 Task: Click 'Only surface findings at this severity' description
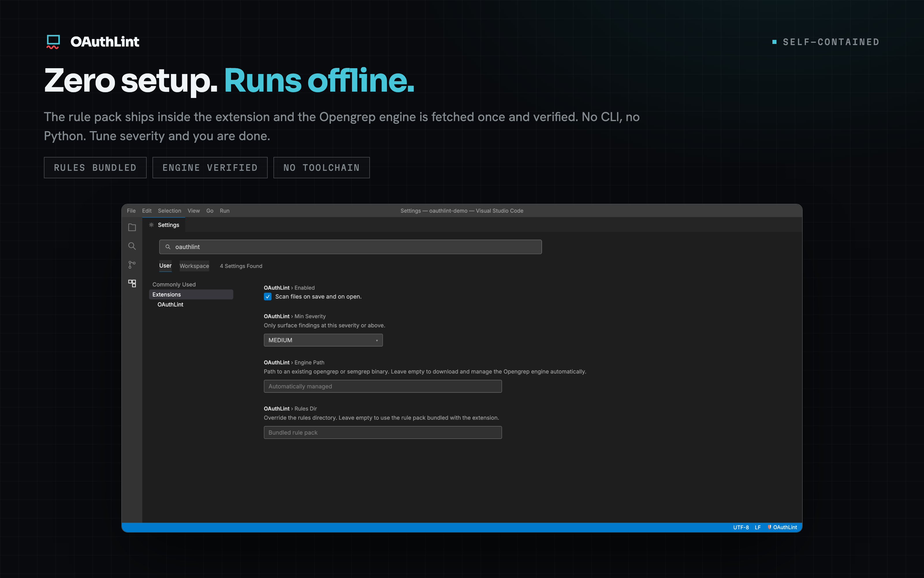(325, 326)
